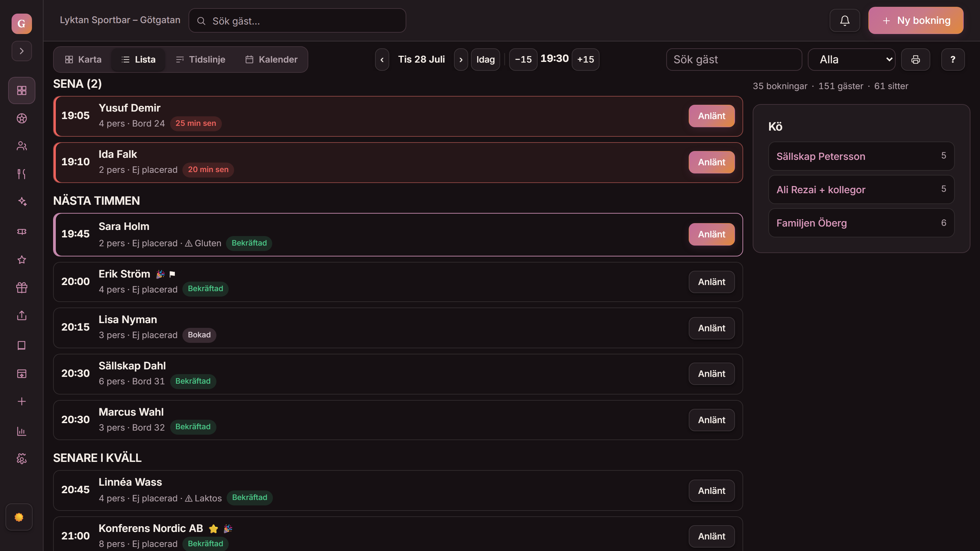Mark Sara Holm as Anlänt
The image size is (980, 551).
[x=712, y=234]
